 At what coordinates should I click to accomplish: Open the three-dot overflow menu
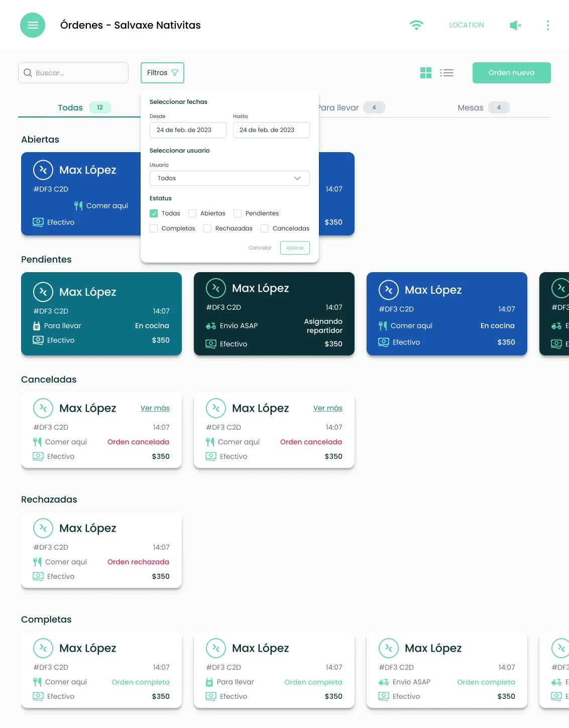pos(547,25)
